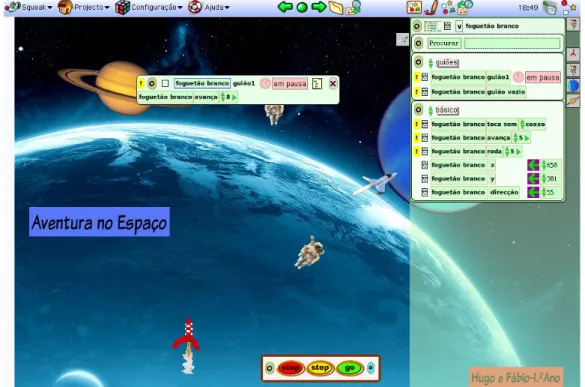Click the green go button
Image resolution: width=585 pixels, height=387 pixels.
[x=350, y=368]
